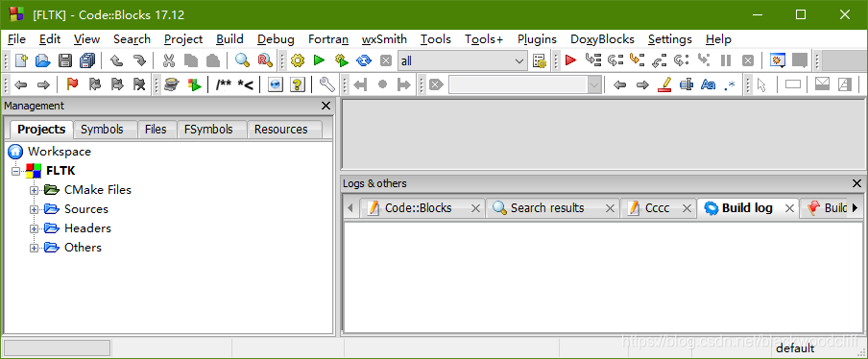Open the build target 'all' dropdown
This screenshot has width=868, height=359.
click(462, 60)
